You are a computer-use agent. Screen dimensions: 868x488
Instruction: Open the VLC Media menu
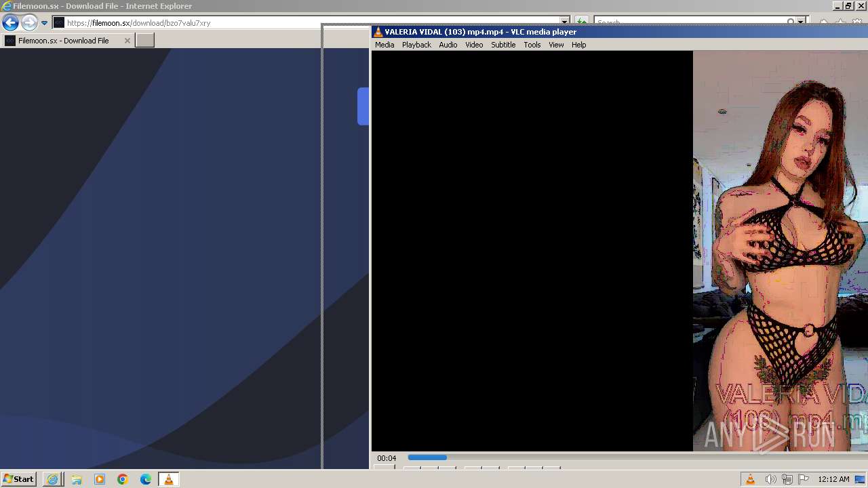pos(384,45)
